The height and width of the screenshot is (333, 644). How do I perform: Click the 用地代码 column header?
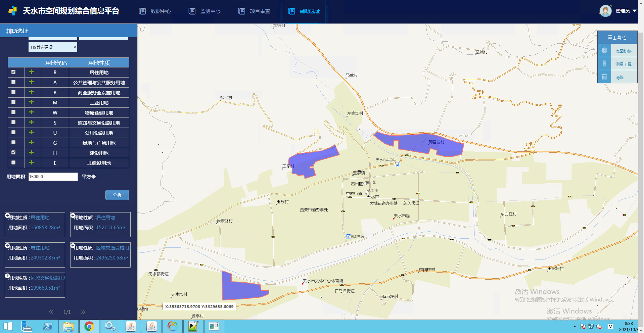pos(56,63)
